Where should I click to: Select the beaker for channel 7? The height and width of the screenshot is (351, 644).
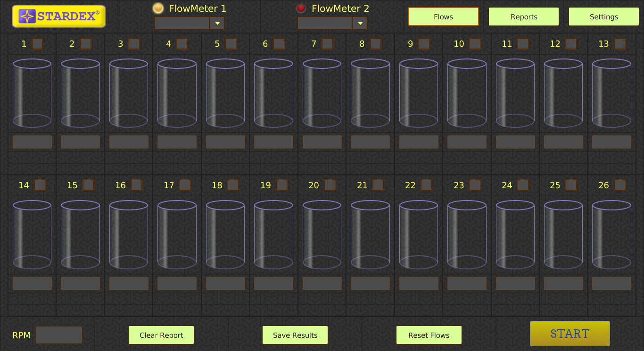point(322,93)
